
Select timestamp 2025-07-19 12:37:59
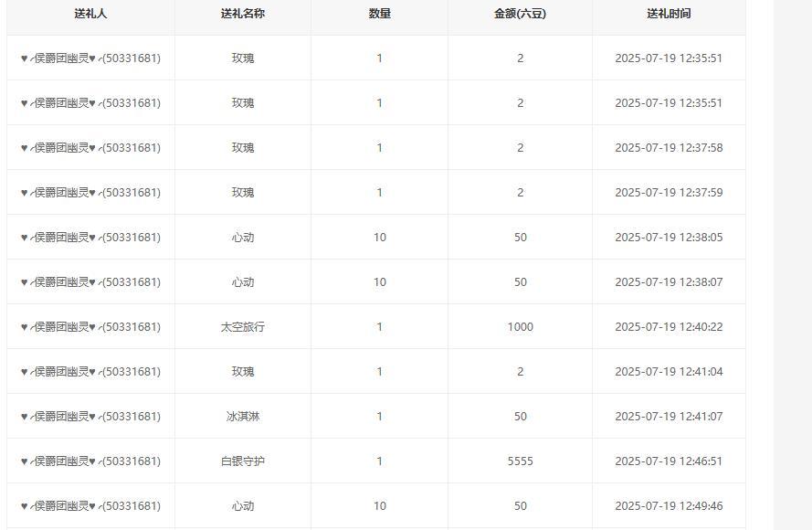pos(669,192)
